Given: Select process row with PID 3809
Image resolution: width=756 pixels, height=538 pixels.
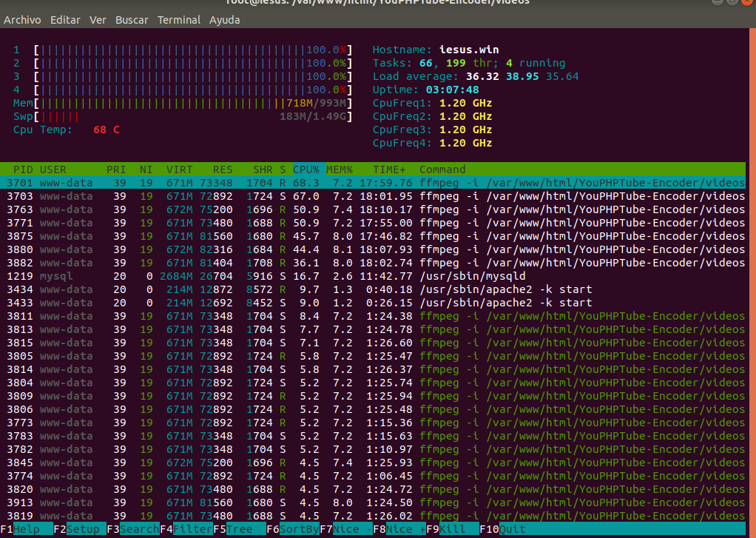Looking at the screenshot, I should pyautogui.click(x=373, y=396).
